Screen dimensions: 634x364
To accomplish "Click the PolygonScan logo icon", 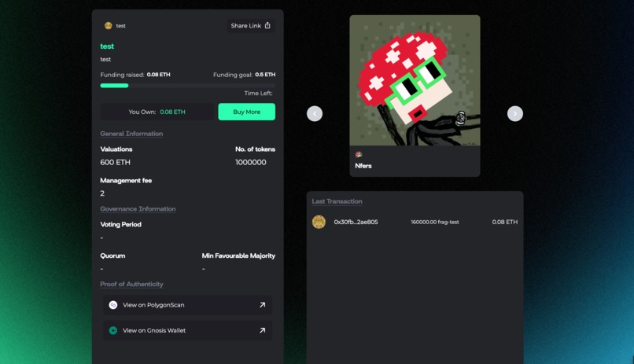I will pos(113,305).
